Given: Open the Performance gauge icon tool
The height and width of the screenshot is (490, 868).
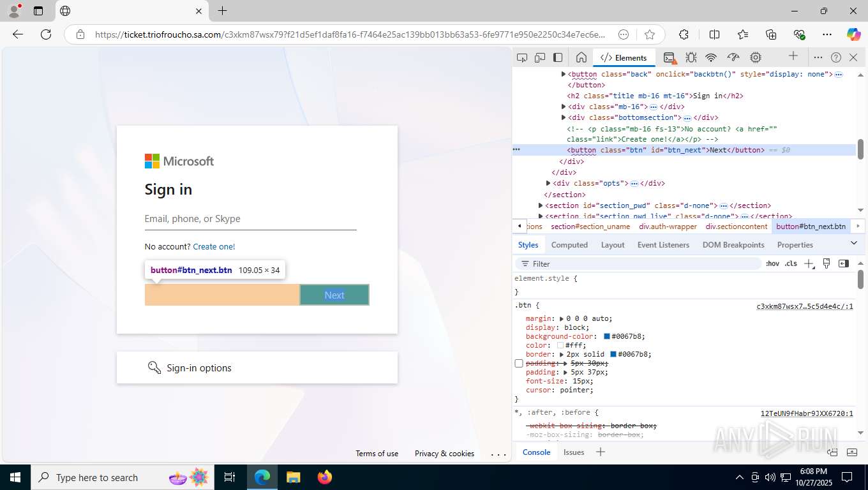Looking at the screenshot, I should (733, 57).
